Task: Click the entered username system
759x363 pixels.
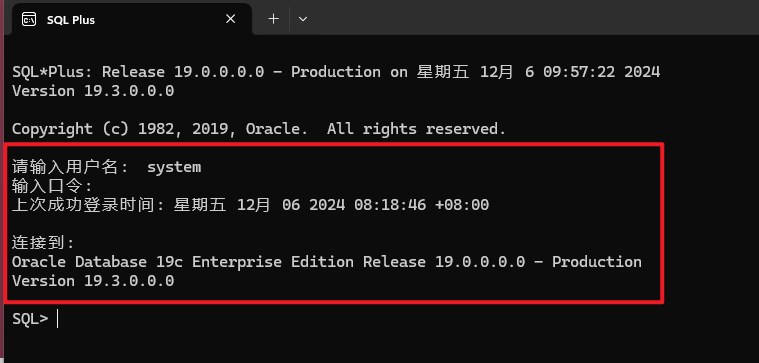Action: tap(174, 167)
